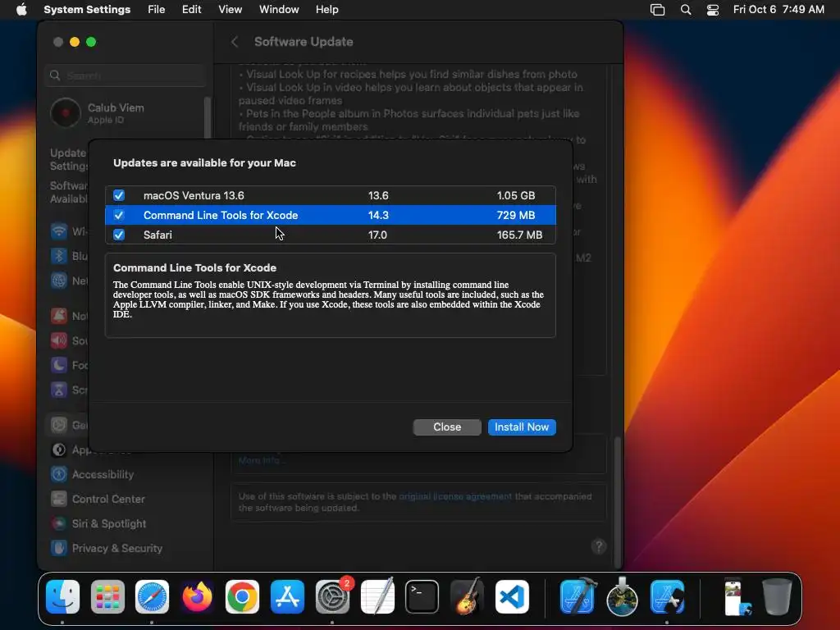Screen dimensions: 840x630
Task: Focus the System Settings search field
Action: click(x=126, y=75)
